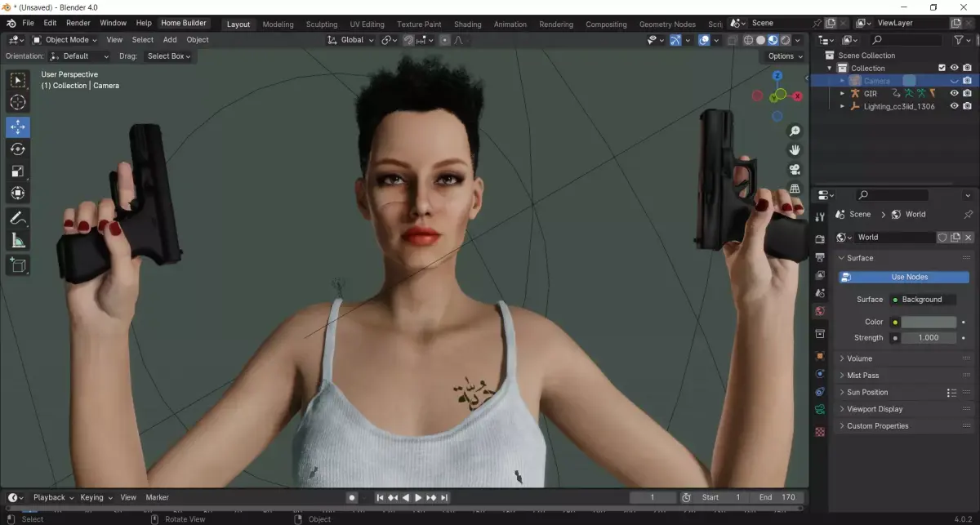Activate the Cursor tool
The image size is (980, 525).
click(18, 102)
